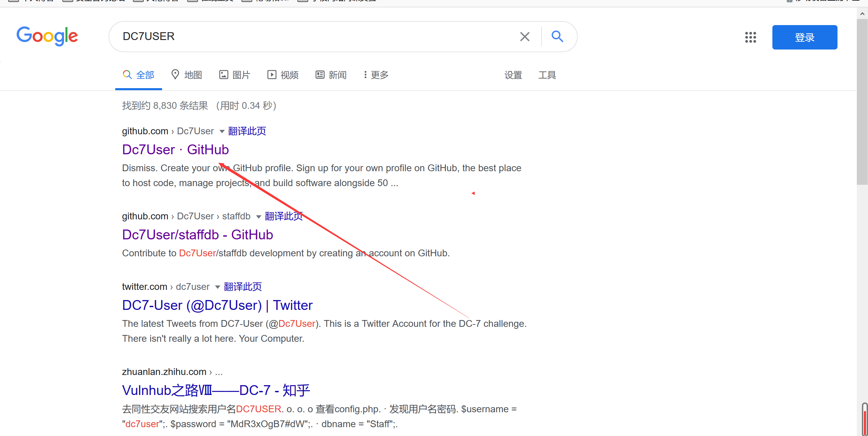This screenshot has height=436, width=868.
Task: Click the magnifier icon beside 全部
Action: (127, 75)
